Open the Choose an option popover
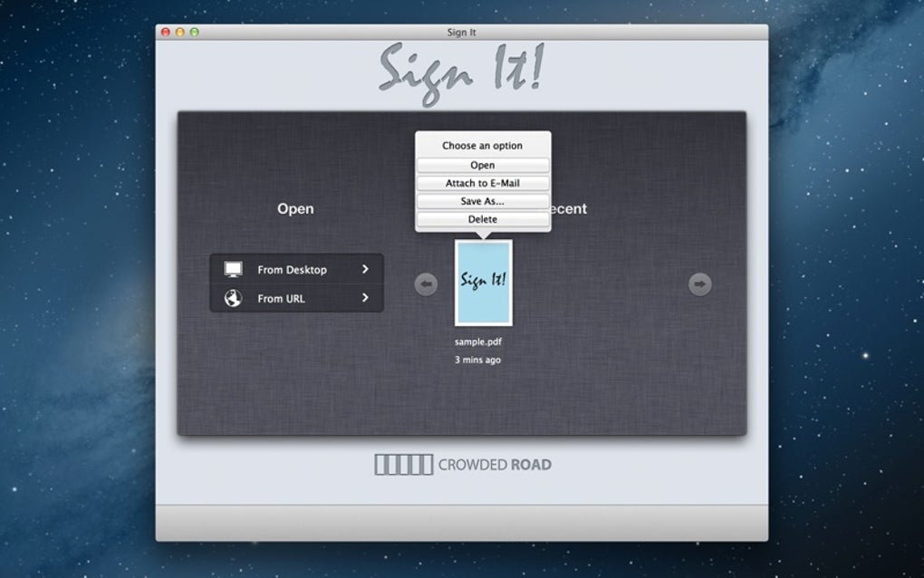Screen dimensions: 924x578 click(x=483, y=145)
